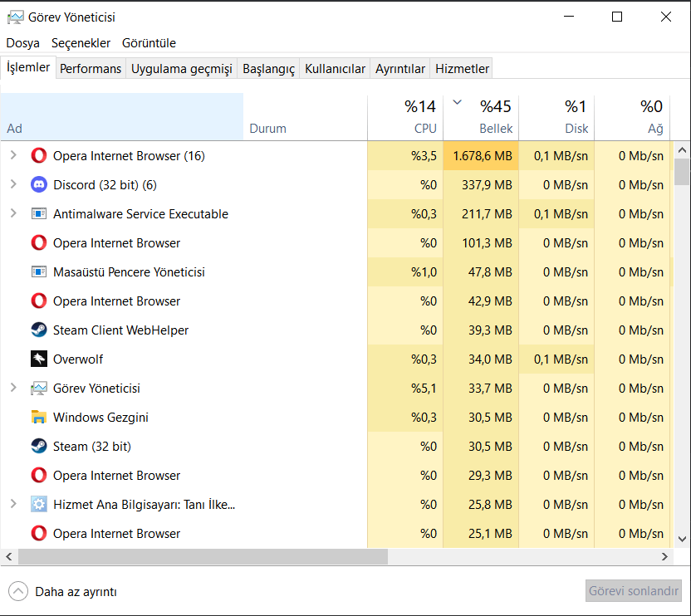Sort by the Ağ column header
The image size is (691, 616).
[x=632, y=117]
